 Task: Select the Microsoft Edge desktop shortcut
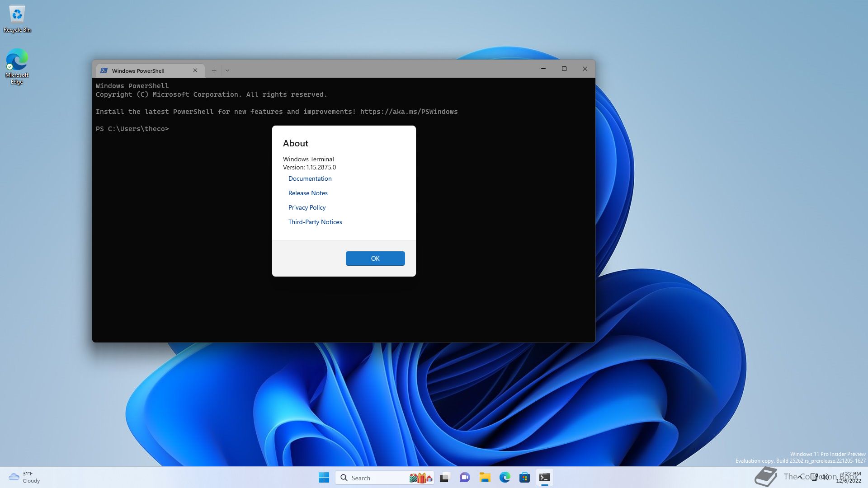point(17,66)
